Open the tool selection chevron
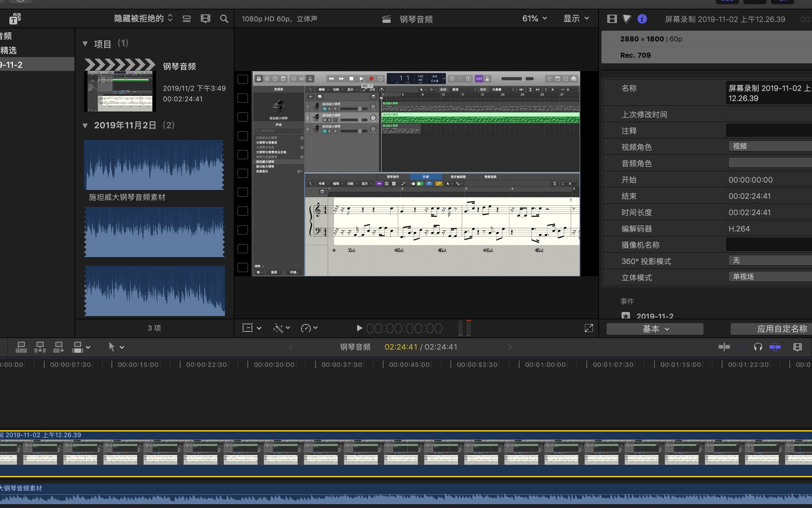 (122, 347)
